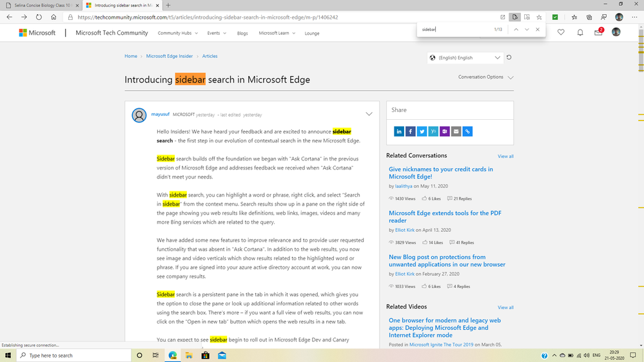Click the browser forward arrow
The width and height of the screenshot is (644, 362).
click(24, 17)
